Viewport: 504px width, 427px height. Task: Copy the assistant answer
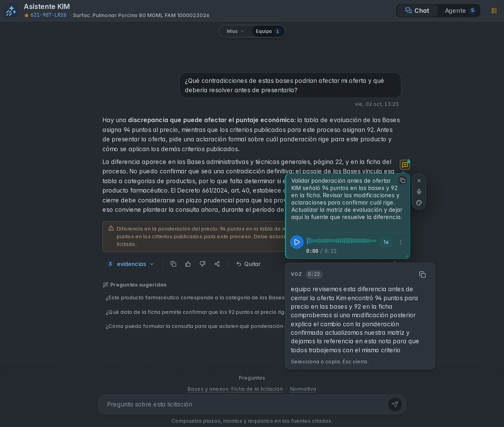click(173, 264)
